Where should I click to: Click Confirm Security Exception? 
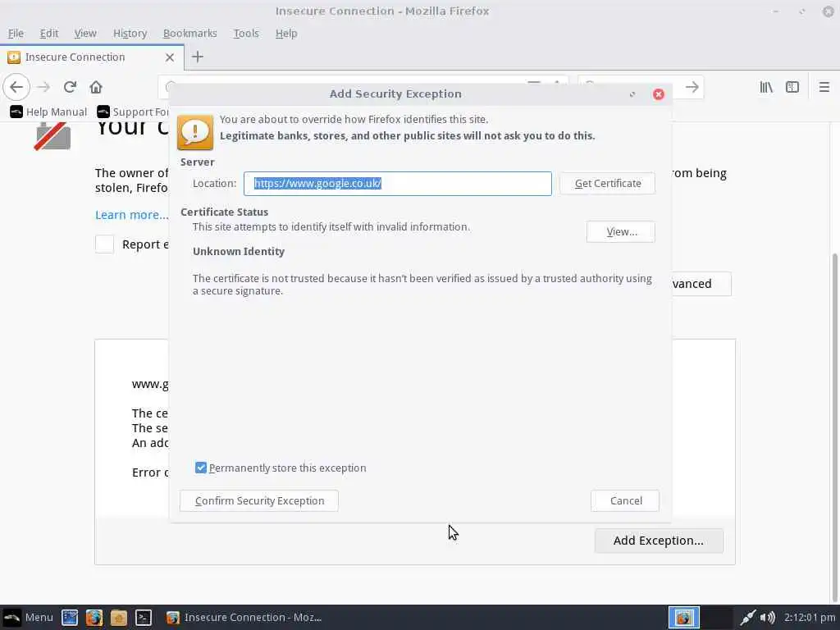259,500
